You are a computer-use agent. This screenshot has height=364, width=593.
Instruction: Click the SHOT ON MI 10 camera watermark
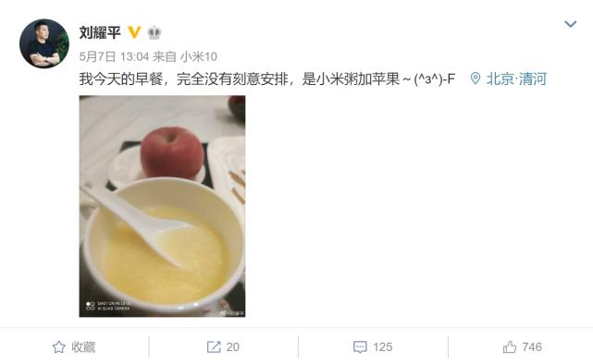click(108, 306)
